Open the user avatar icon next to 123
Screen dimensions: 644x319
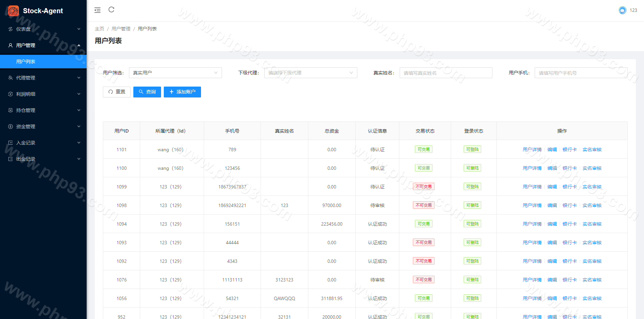point(622,10)
